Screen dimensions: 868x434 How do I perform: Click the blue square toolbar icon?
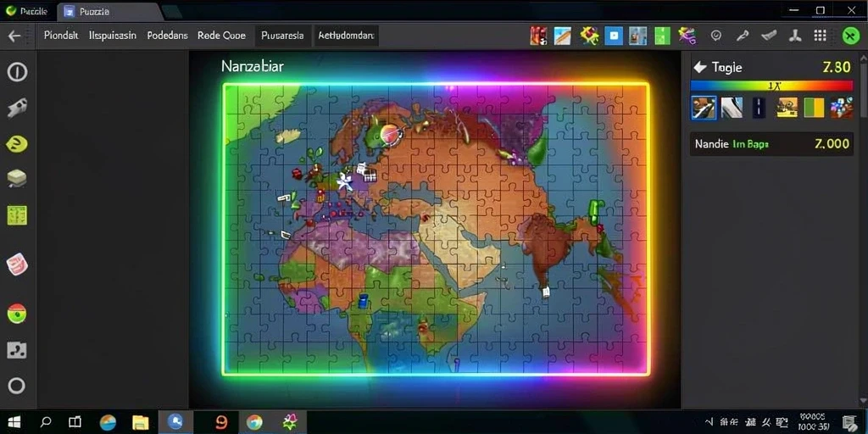614,36
